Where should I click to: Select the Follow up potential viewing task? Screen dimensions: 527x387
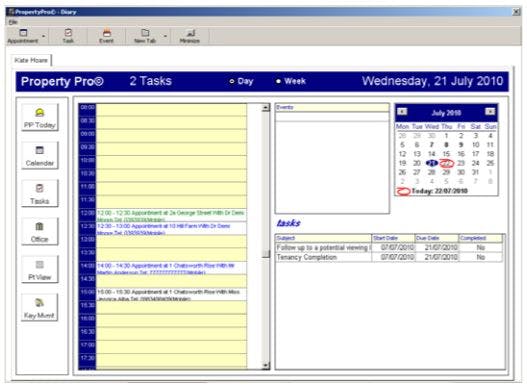(x=323, y=248)
